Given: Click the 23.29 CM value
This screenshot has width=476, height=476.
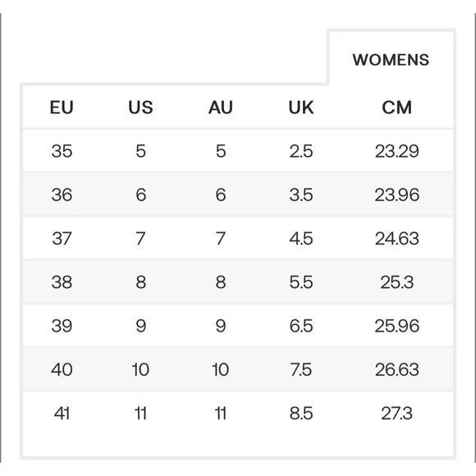Looking at the screenshot, I should pyautogui.click(x=396, y=151).
